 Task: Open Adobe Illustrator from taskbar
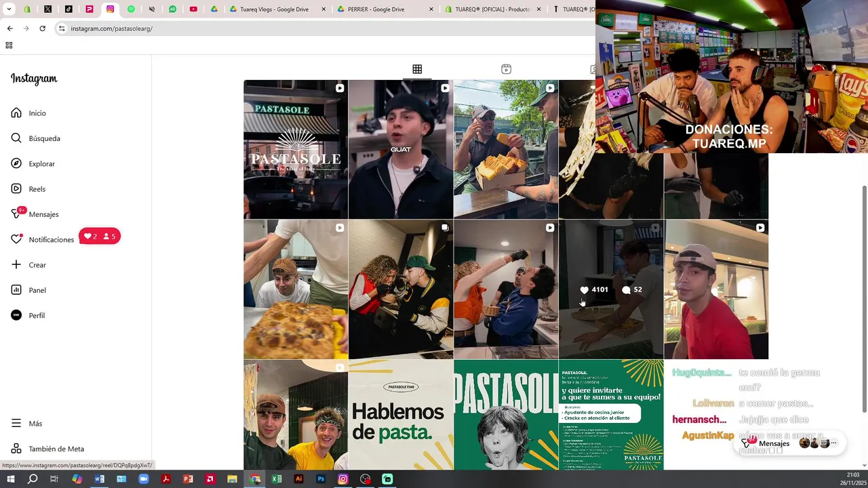click(x=298, y=479)
